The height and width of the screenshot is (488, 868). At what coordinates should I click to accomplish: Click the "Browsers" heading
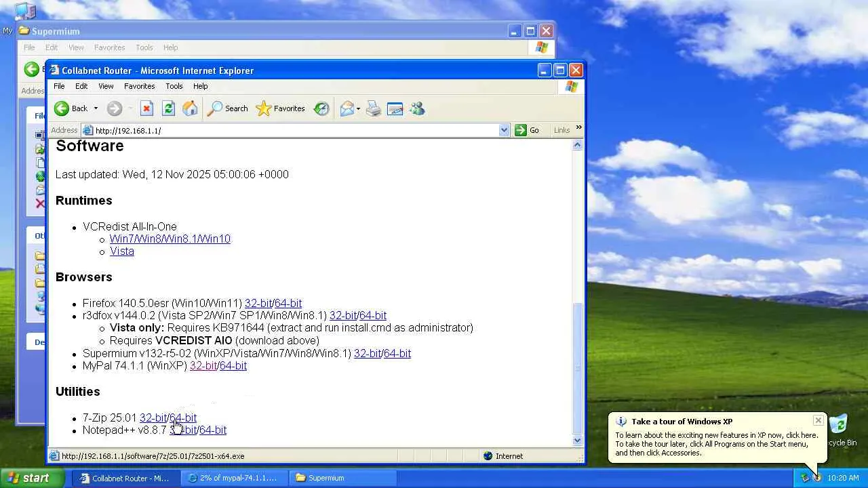click(x=84, y=277)
